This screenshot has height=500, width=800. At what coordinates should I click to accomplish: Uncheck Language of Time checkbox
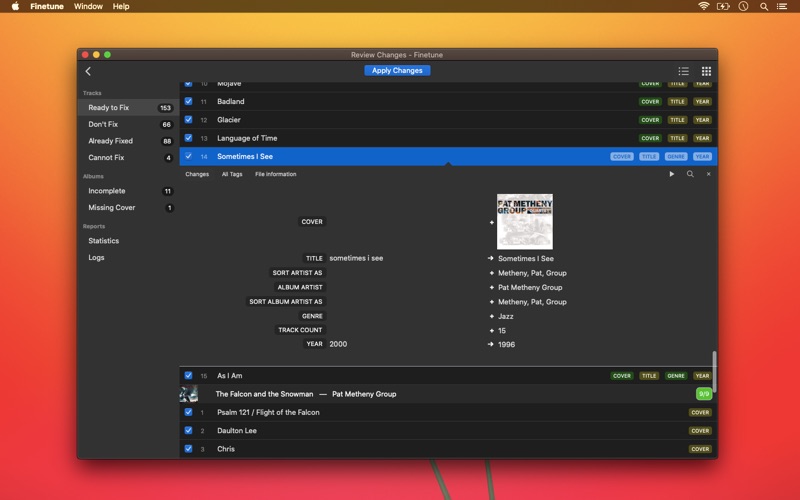pyautogui.click(x=188, y=138)
